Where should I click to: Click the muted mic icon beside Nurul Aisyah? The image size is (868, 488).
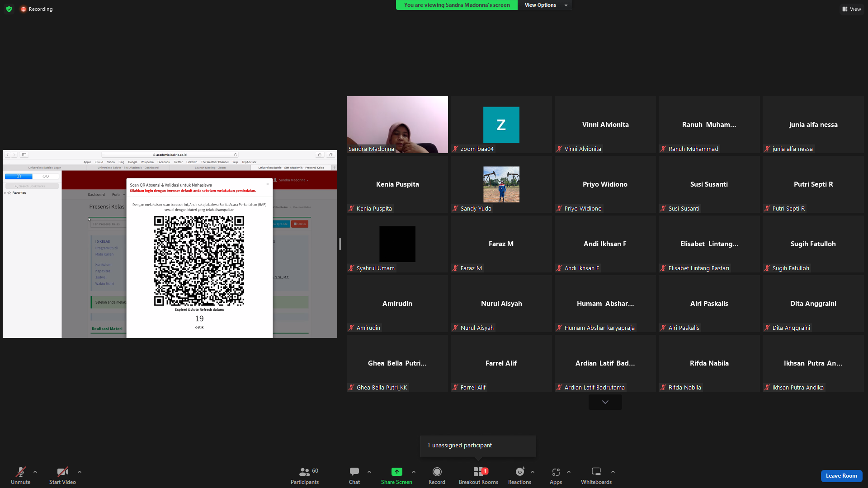coord(455,328)
